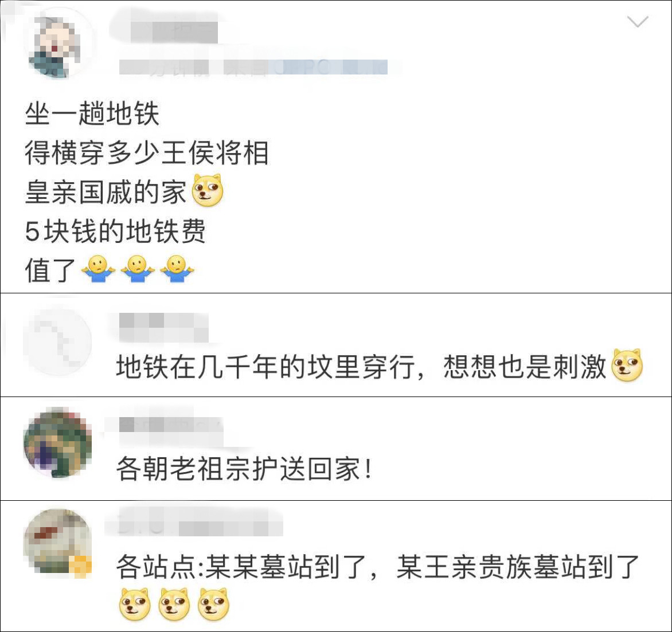The image size is (672, 632).
Task: Click the first doge emoji in the last comment
Action: point(135,604)
